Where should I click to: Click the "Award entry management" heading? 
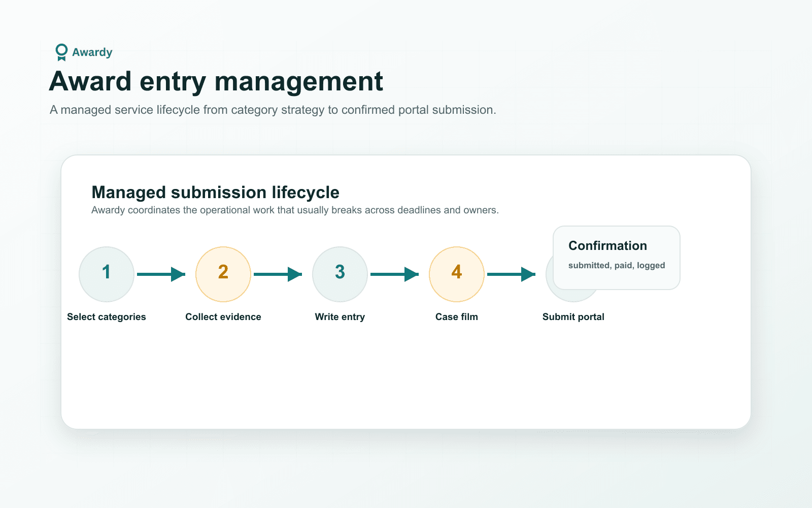(x=216, y=81)
